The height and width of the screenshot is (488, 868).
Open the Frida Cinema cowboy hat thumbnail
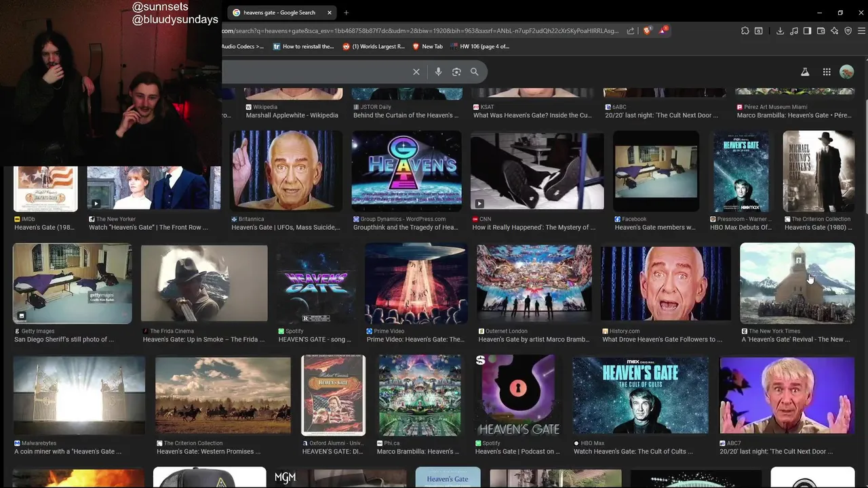click(204, 283)
